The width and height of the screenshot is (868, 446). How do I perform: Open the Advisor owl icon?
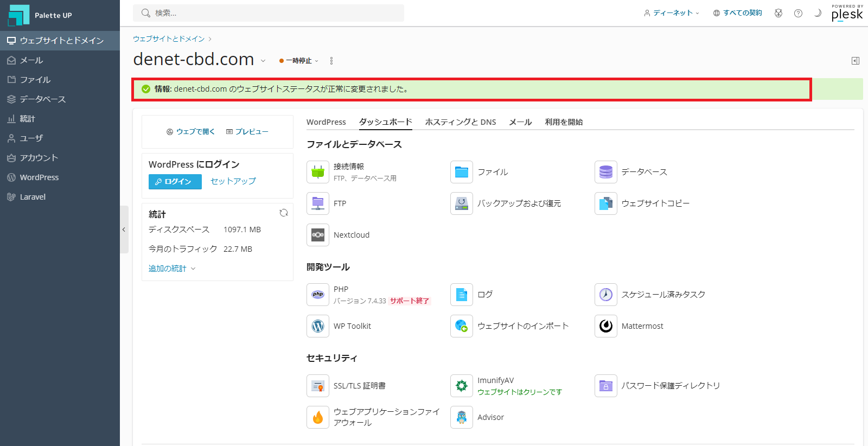point(462,417)
